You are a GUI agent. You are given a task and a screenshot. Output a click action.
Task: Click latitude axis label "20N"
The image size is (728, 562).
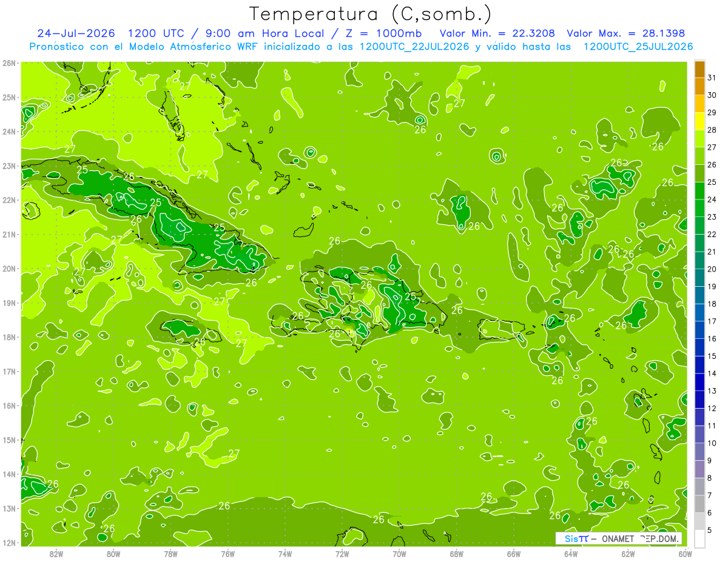[10, 269]
